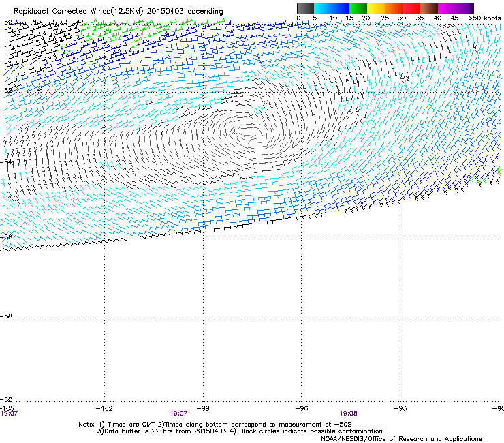Click the magenta 40-45 knots color segment
504x443 pixels.
447,8
